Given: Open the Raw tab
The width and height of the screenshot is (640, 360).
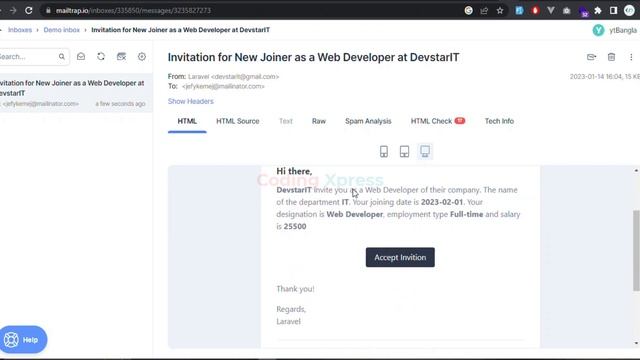Looking at the screenshot, I should click(x=319, y=121).
